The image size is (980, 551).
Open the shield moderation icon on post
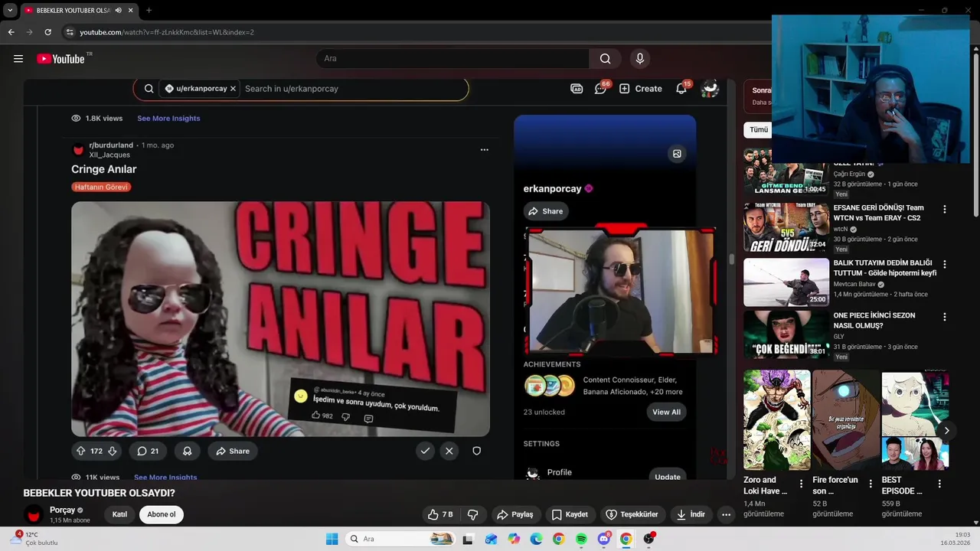476,452
